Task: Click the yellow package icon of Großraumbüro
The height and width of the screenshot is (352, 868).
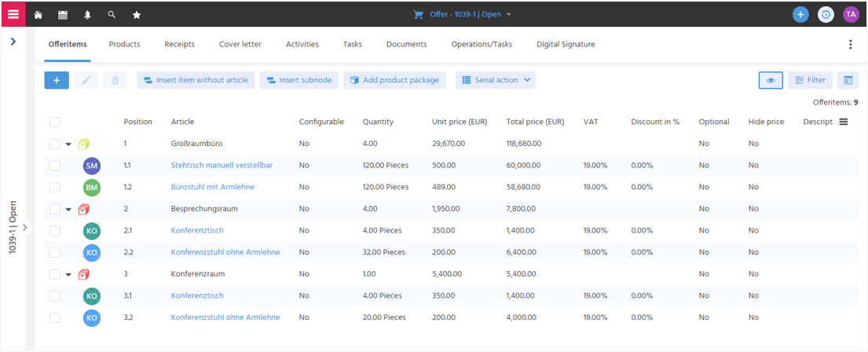Action: (83, 144)
